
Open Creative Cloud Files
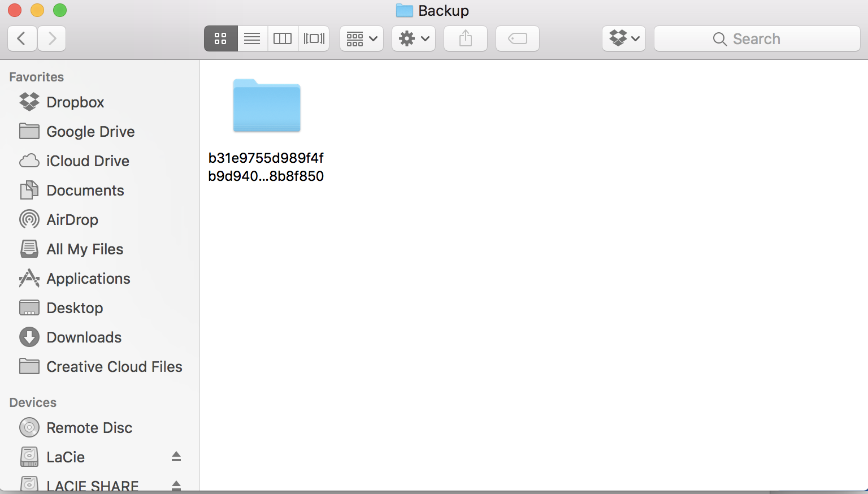point(114,366)
